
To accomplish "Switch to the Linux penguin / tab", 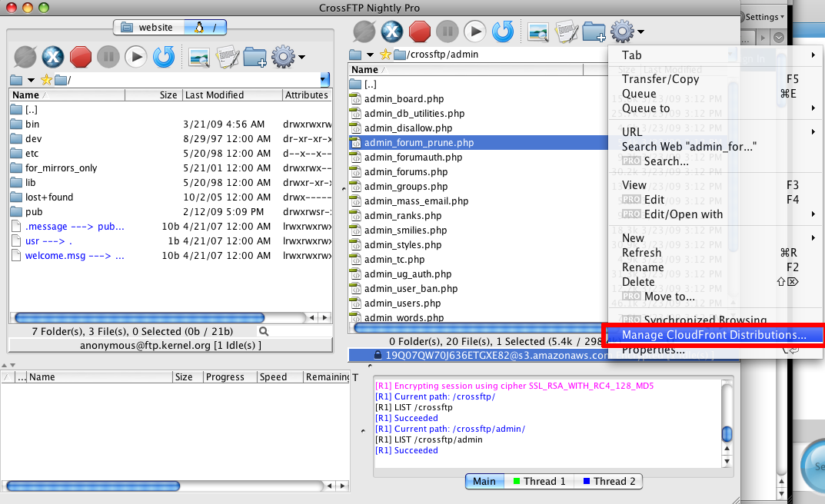I will [x=205, y=28].
